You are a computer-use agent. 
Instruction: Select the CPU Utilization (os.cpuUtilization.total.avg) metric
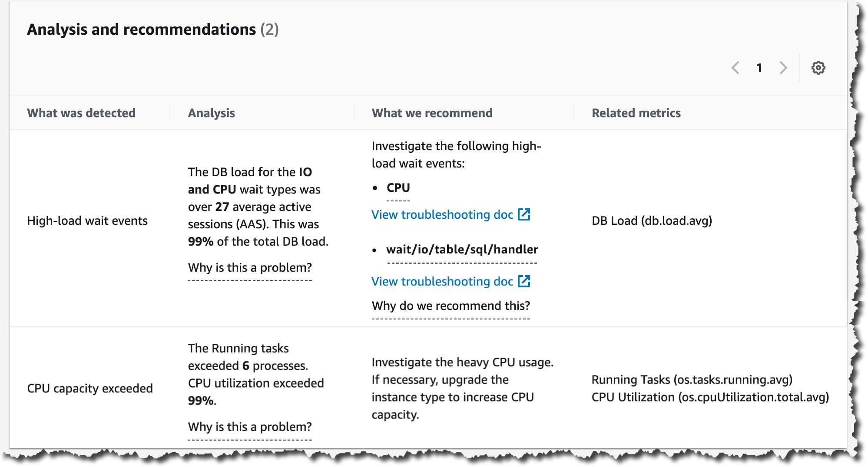point(710,397)
